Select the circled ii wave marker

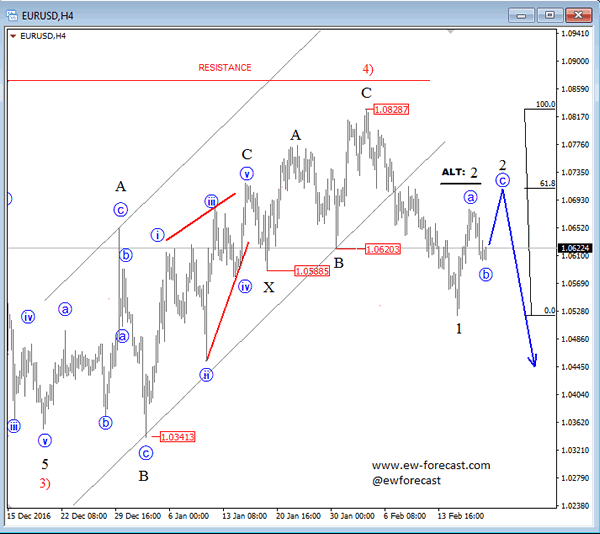click(x=206, y=375)
